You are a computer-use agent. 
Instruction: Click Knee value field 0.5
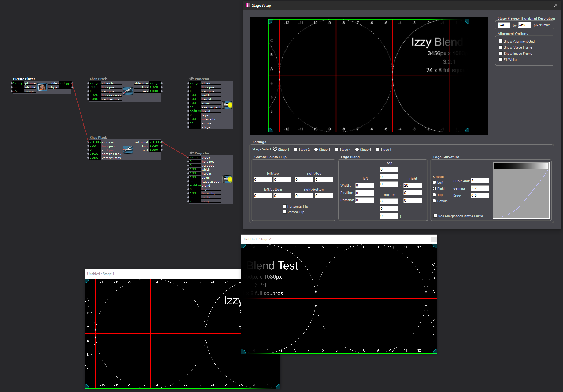click(x=480, y=195)
